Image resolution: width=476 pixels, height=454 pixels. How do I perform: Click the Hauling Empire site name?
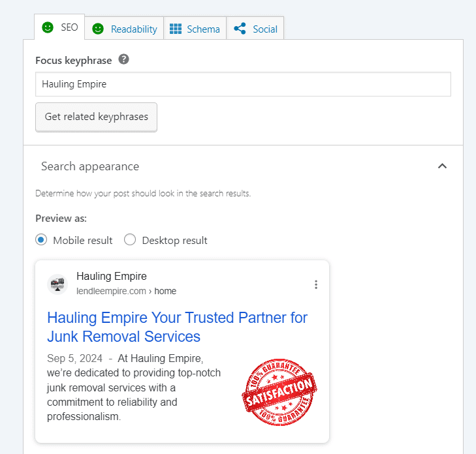112,277
